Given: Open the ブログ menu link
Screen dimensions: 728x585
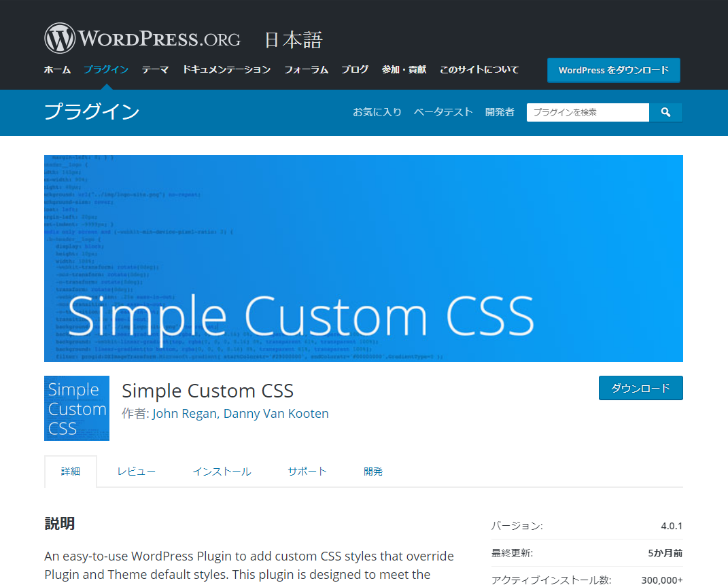Looking at the screenshot, I should pyautogui.click(x=355, y=69).
